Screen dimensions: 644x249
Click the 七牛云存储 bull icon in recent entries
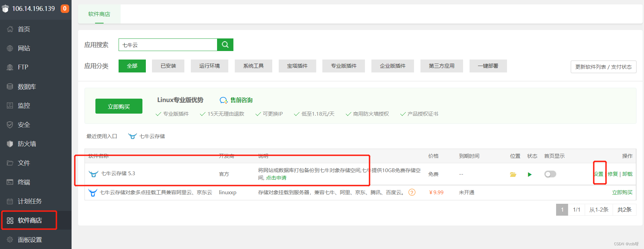(x=133, y=136)
